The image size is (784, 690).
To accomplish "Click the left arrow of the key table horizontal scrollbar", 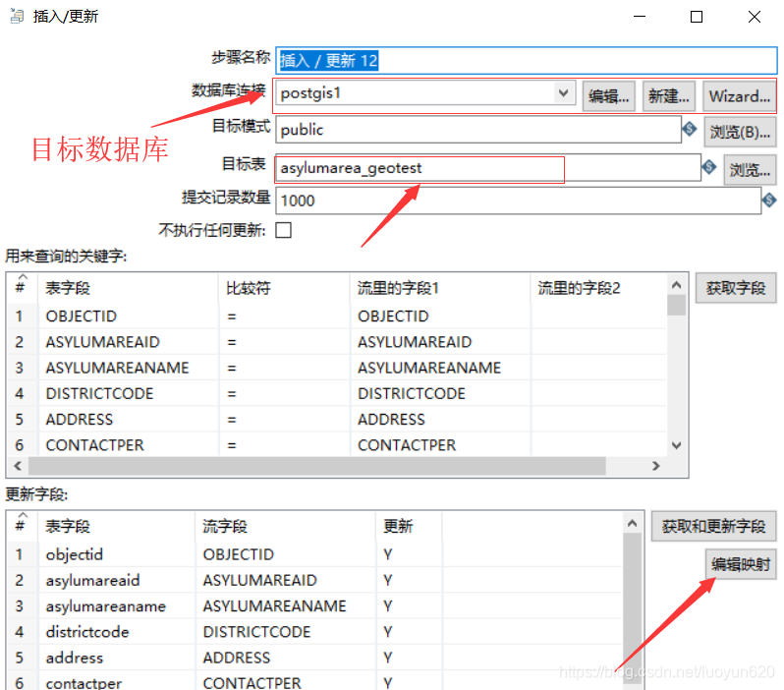I will [x=18, y=466].
